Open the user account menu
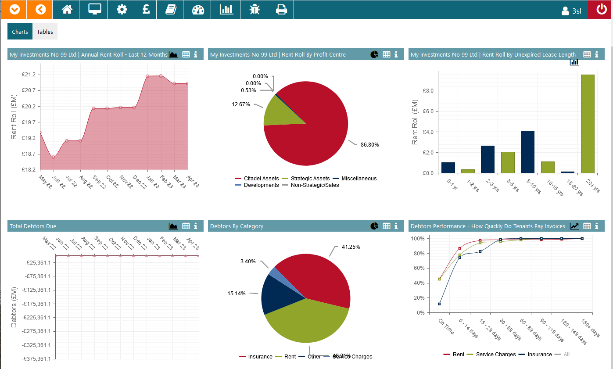Viewport: 613px width, 369px height. pyautogui.click(x=572, y=11)
